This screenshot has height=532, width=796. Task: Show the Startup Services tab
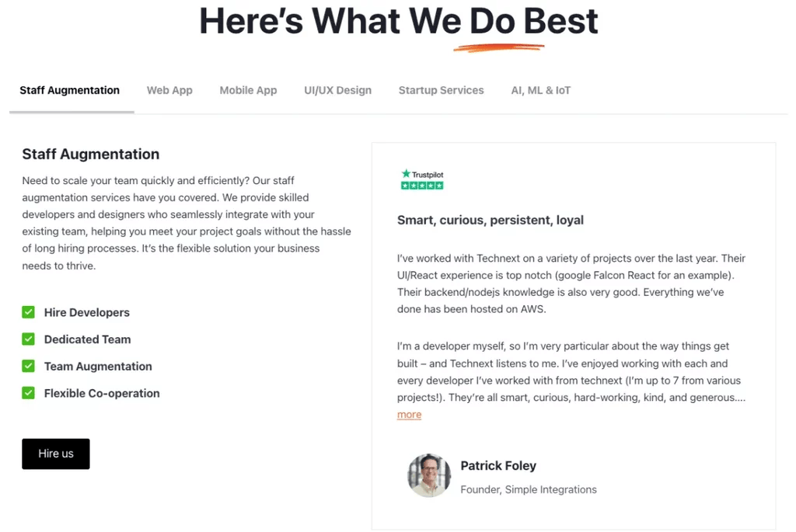click(441, 90)
